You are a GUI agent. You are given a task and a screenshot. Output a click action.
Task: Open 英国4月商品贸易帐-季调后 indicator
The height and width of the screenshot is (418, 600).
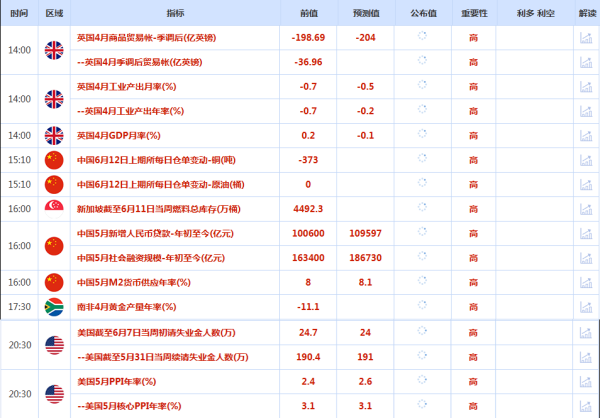point(147,38)
